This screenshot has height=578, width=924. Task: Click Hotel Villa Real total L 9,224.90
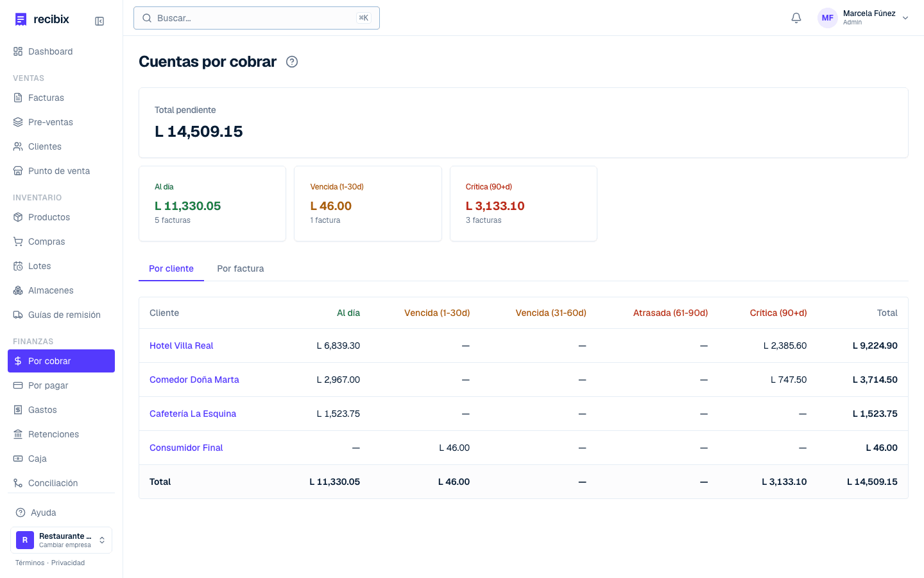pos(875,346)
